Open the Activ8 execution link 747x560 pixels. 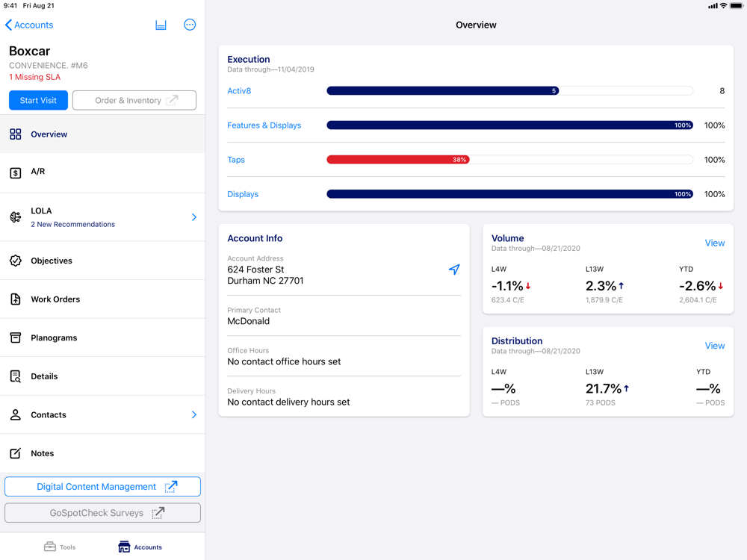239,91
